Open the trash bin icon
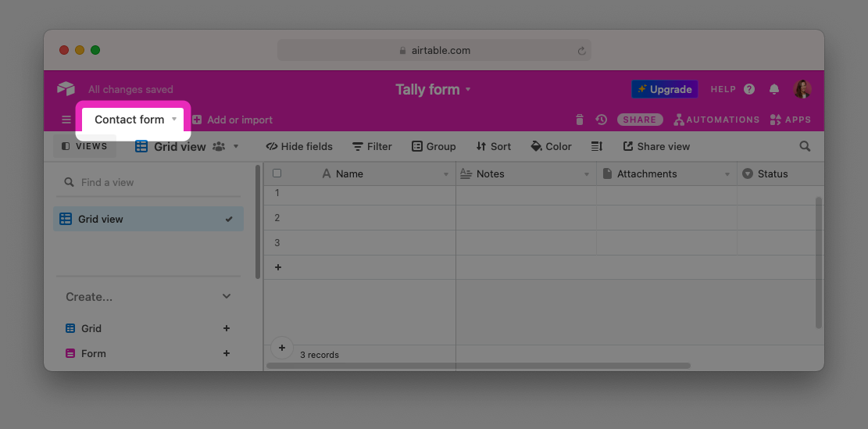The width and height of the screenshot is (868, 429). [580, 120]
